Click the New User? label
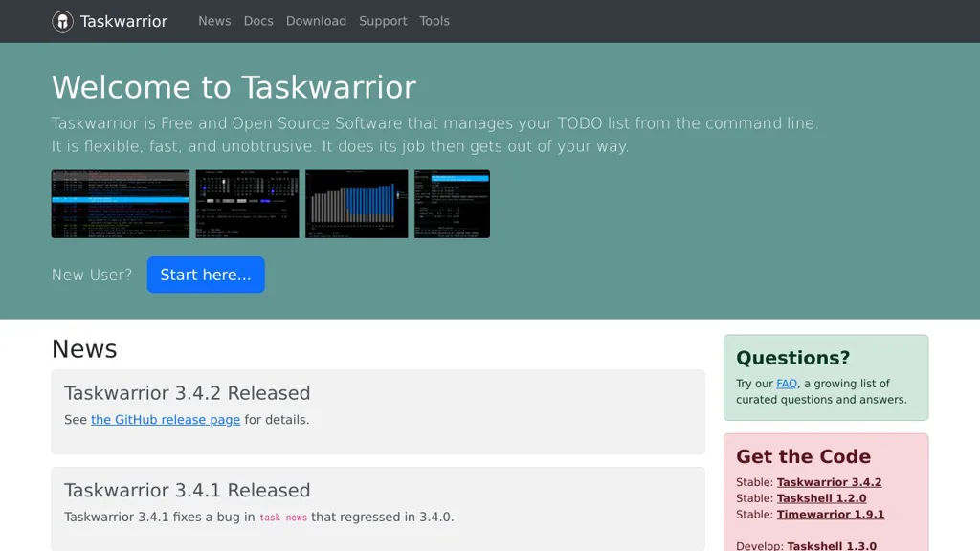 coord(92,275)
